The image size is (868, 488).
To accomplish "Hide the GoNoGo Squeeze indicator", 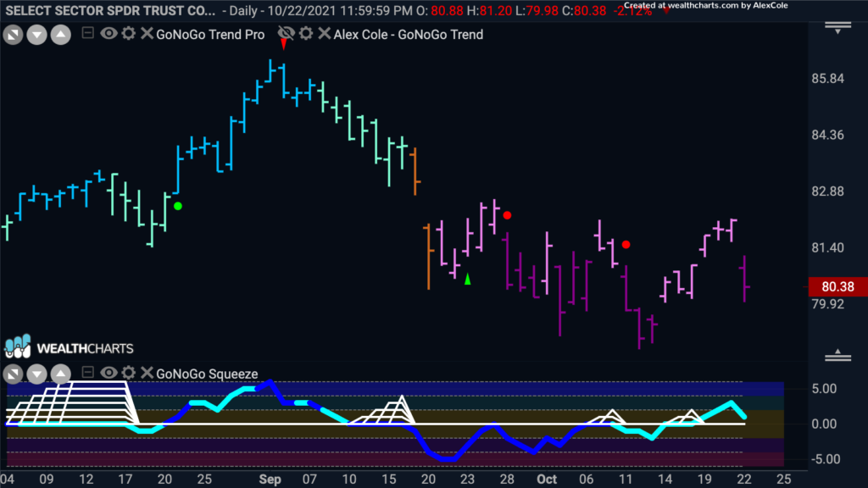I will pos(108,373).
